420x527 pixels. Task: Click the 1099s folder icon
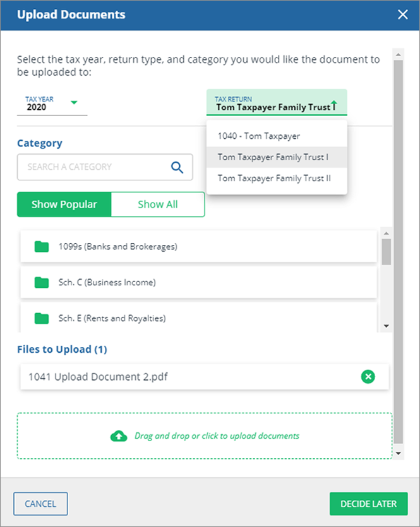click(42, 247)
